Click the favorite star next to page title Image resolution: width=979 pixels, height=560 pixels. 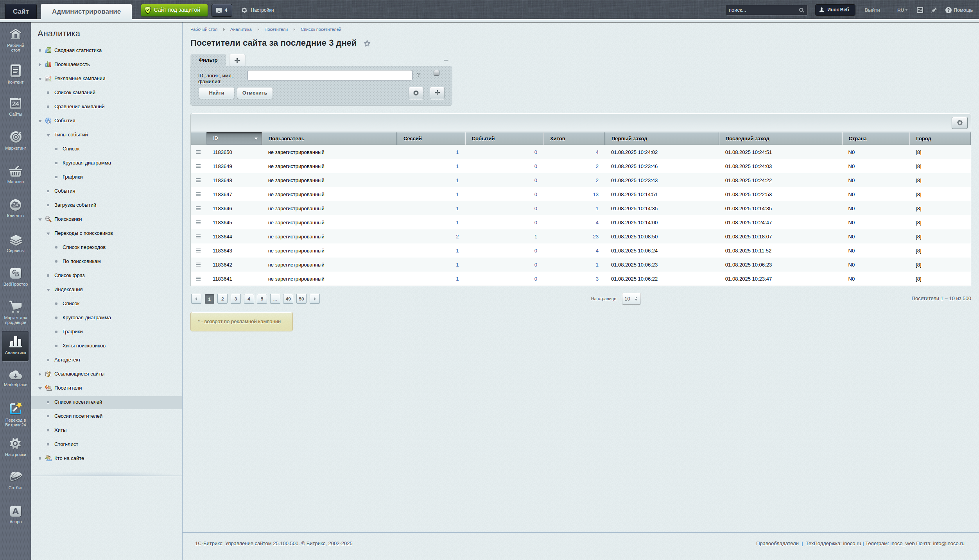pos(367,43)
